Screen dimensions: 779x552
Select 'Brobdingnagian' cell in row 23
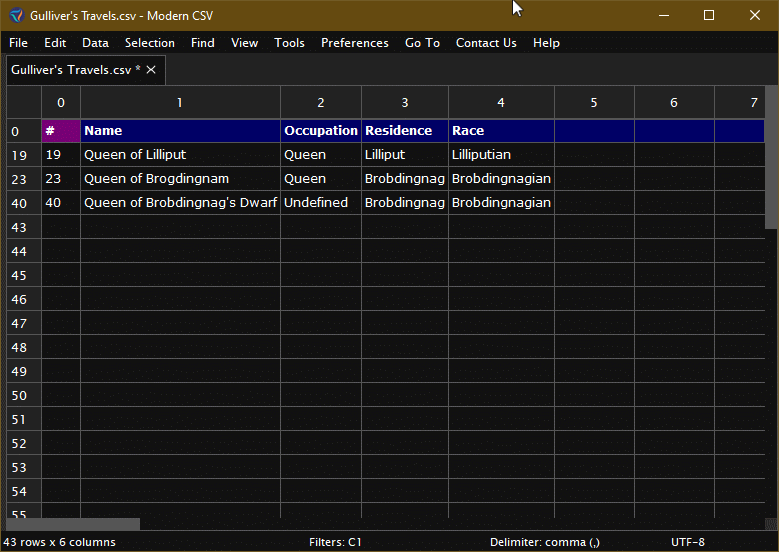501,178
